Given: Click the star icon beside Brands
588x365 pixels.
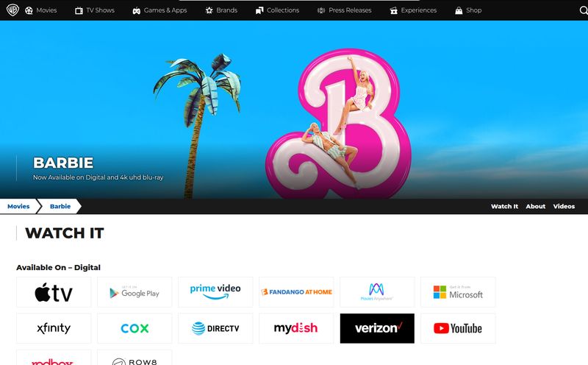Looking at the screenshot, I should 209,10.
